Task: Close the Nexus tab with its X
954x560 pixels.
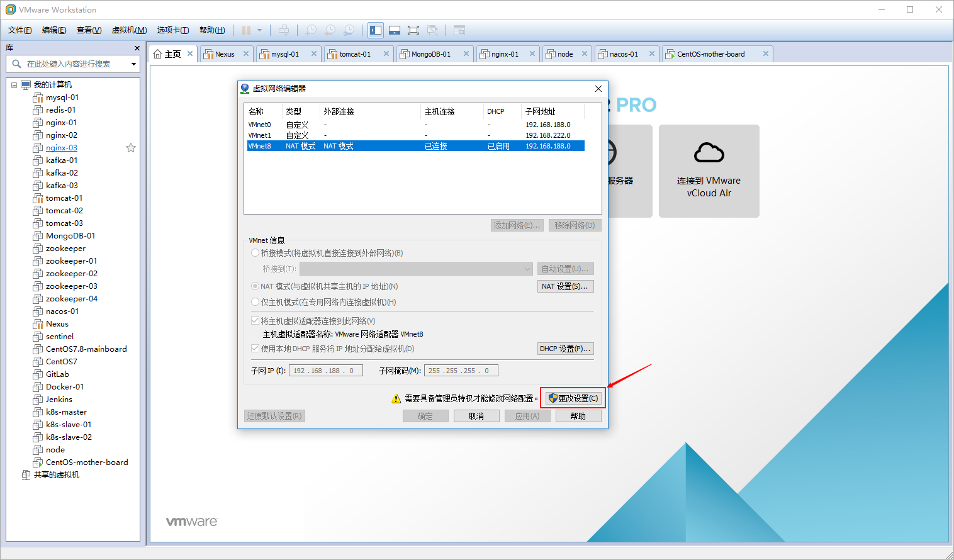Action: (x=246, y=54)
